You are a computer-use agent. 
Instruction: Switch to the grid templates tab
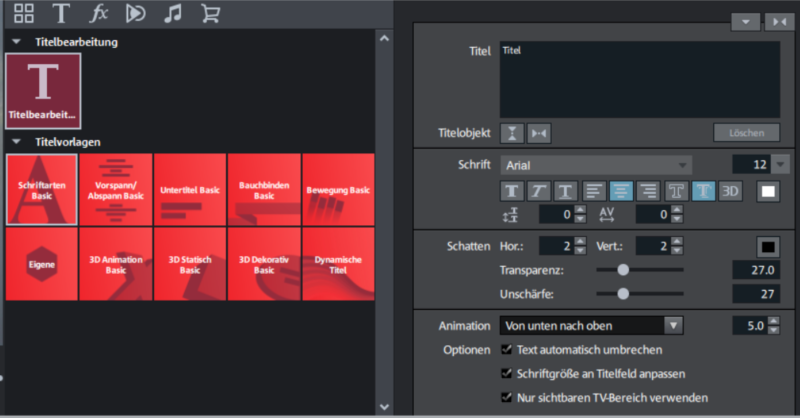pyautogui.click(x=24, y=14)
